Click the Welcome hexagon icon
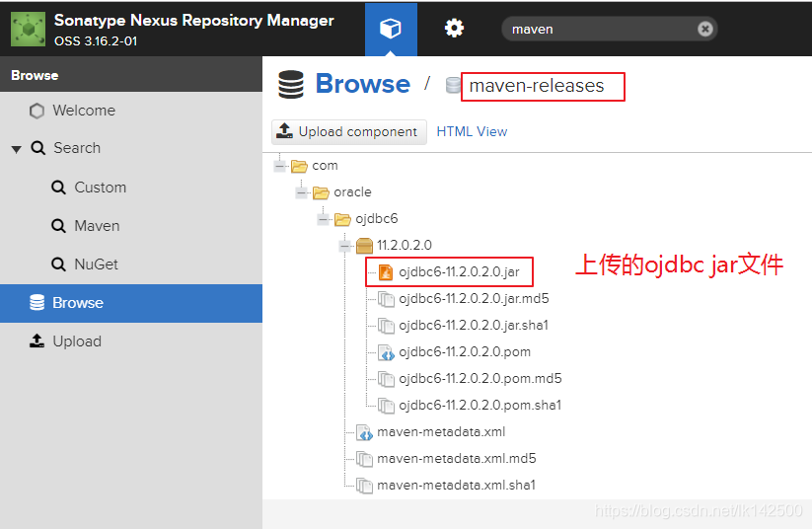The height and width of the screenshot is (529, 812). pos(37,111)
